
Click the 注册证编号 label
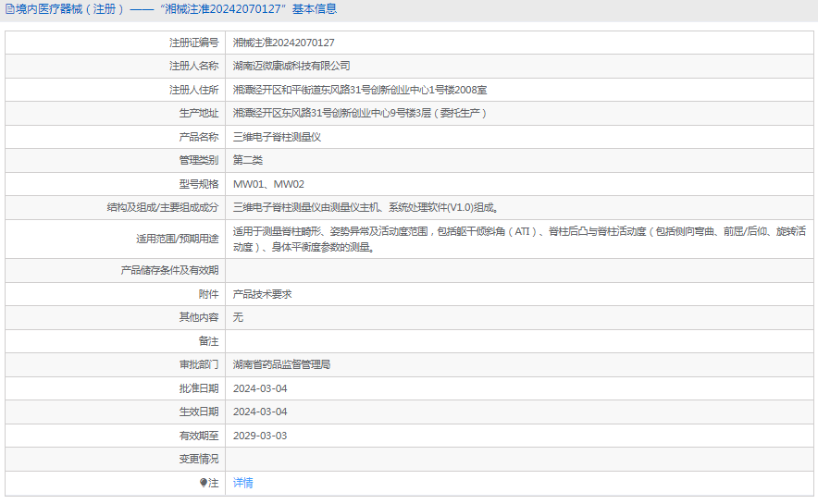pyautogui.click(x=193, y=43)
